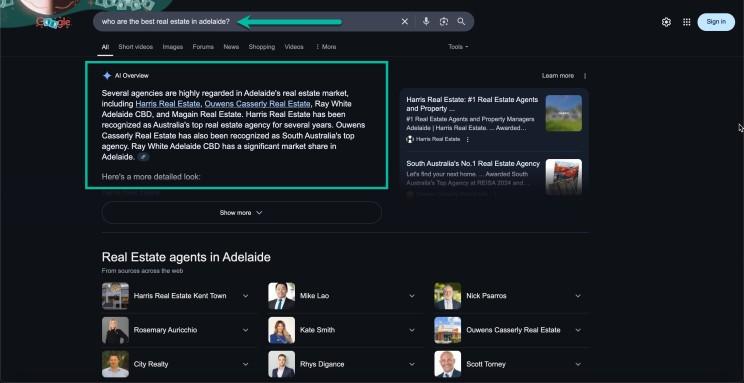Expand Harris Real Estate Kent Town entry
Viewport: 744px width, 383px height.
click(245, 296)
